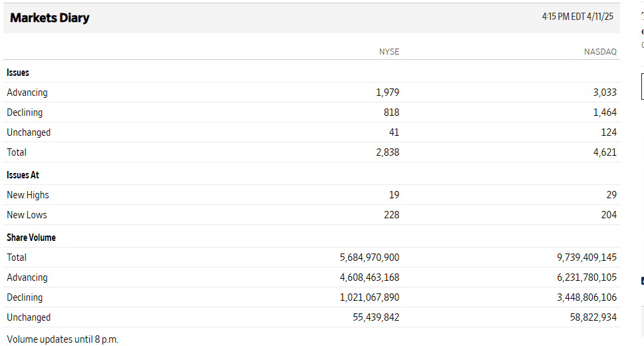Click the Share Volume section label
This screenshot has width=644, height=346.
pyautogui.click(x=31, y=238)
